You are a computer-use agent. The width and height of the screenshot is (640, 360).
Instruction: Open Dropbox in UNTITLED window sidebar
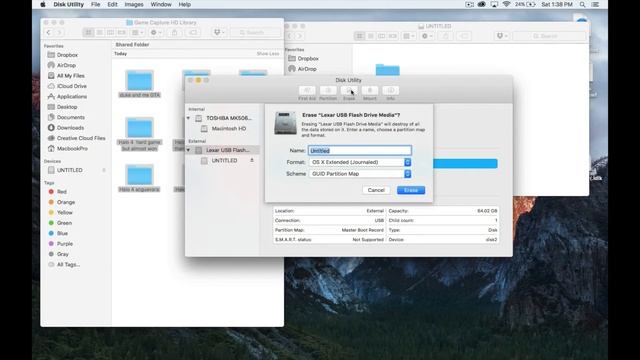click(x=308, y=58)
